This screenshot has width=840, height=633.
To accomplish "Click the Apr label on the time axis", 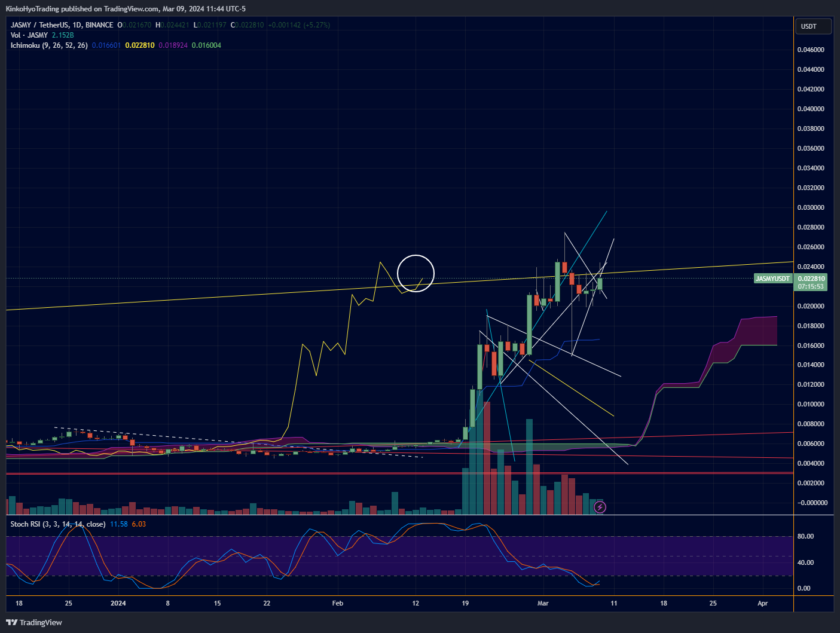I will pyautogui.click(x=763, y=603).
